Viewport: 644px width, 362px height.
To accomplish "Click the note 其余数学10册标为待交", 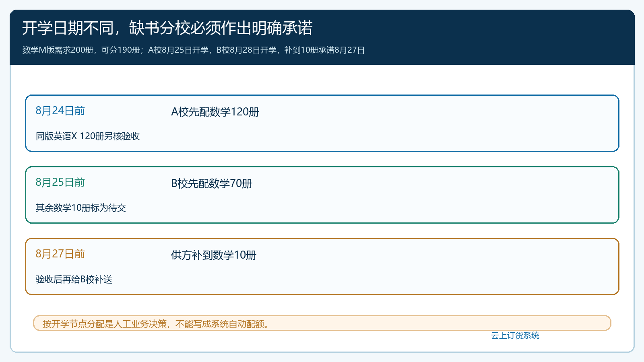I will 81,208.
